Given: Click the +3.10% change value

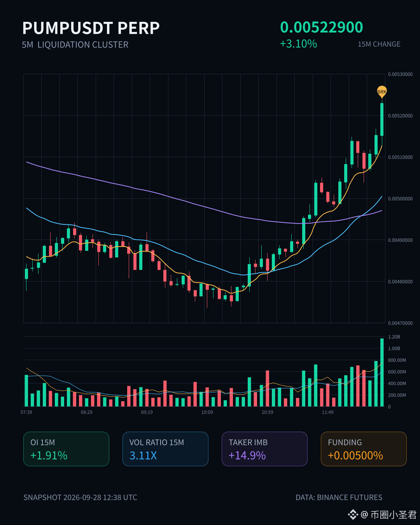Looking at the screenshot, I should point(299,44).
